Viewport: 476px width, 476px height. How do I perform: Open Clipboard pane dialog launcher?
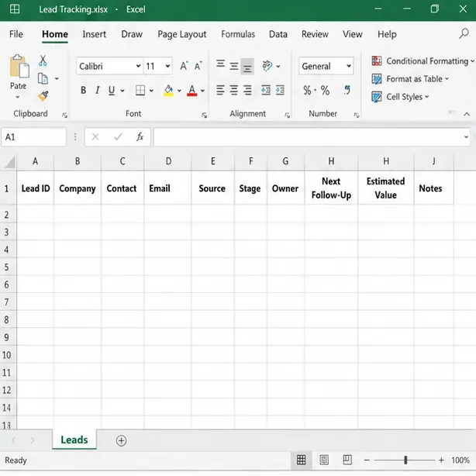64,115
